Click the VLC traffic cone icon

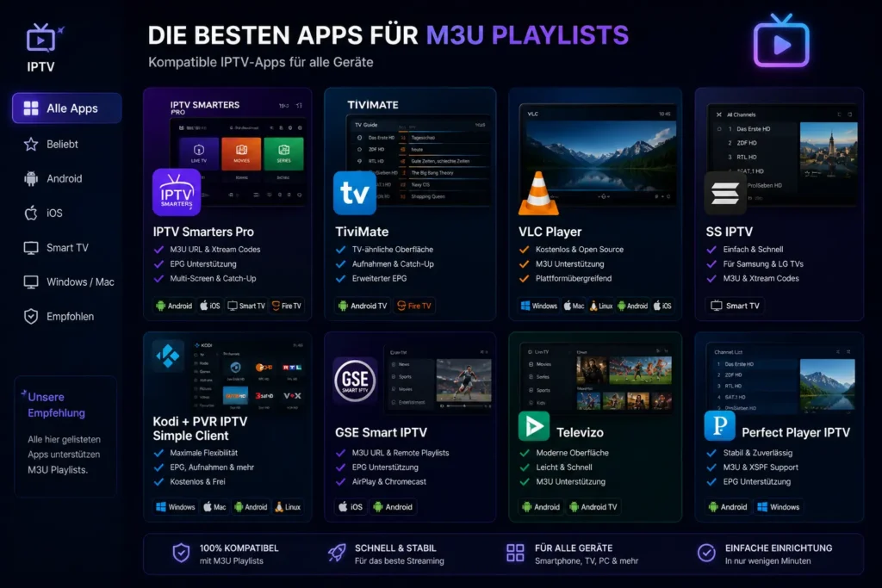(x=538, y=194)
